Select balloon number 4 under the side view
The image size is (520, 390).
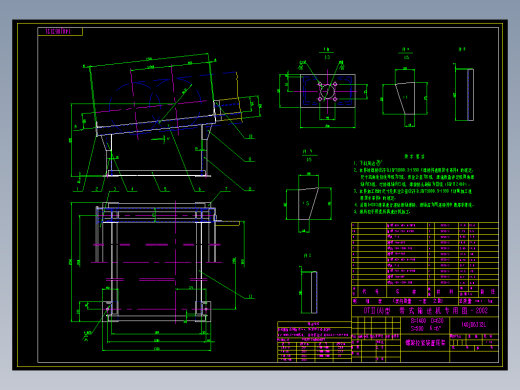pyautogui.click(x=132, y=189)
